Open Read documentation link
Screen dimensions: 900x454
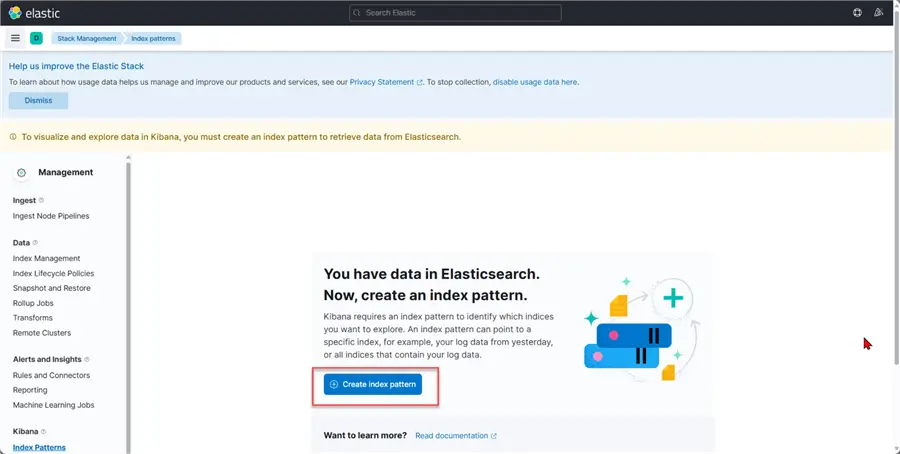pyautogui.click(x=456, y=436)
